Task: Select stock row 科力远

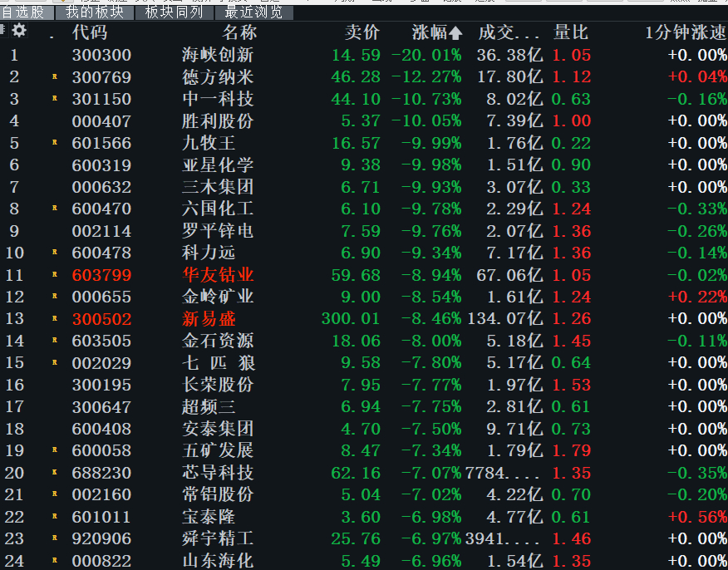Action: (x=364, y=253)
